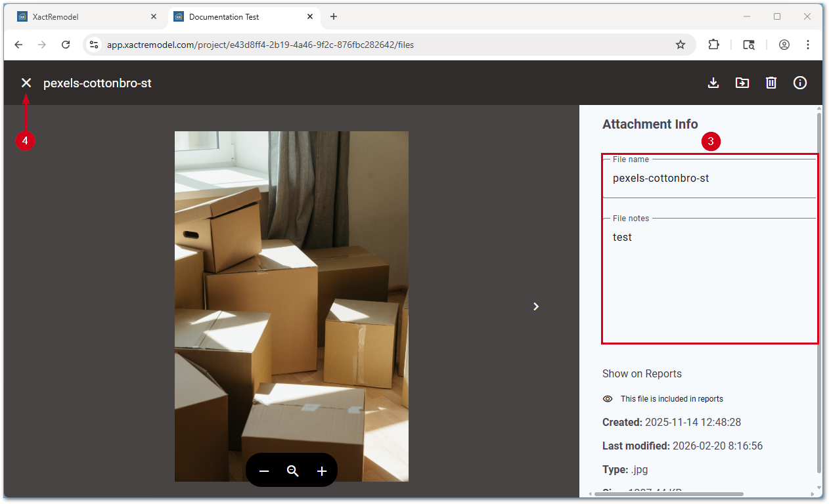Delete the file using trash icon
This screenshot has height=504, width=829.
[771, 83]
